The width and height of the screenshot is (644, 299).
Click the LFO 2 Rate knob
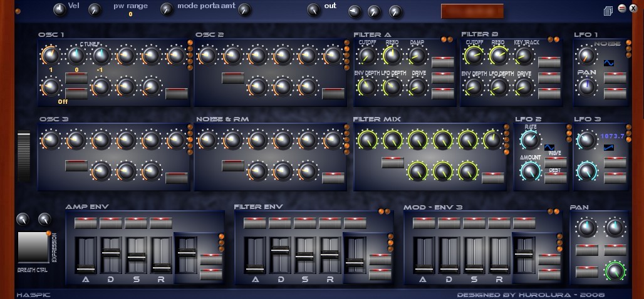coord(530,140)
